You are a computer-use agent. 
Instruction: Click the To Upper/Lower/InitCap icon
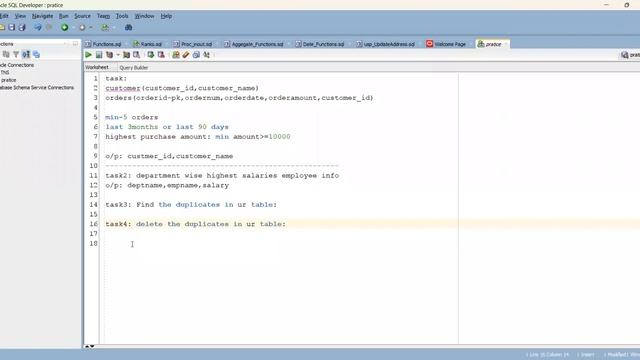coord(207,55)
